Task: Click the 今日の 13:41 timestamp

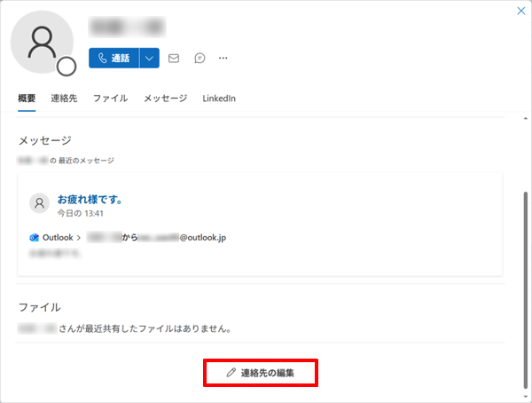Action: pos(81,213)
